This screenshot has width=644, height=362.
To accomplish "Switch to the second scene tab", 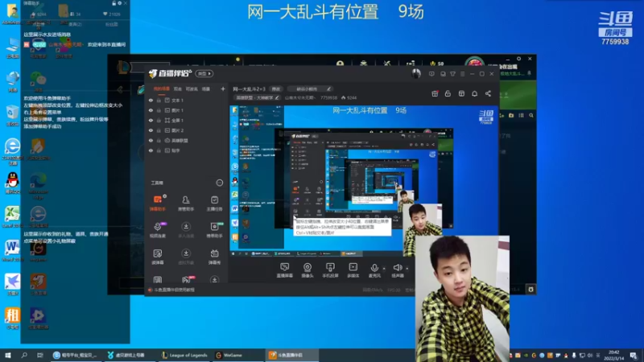I will click(177, 88).
